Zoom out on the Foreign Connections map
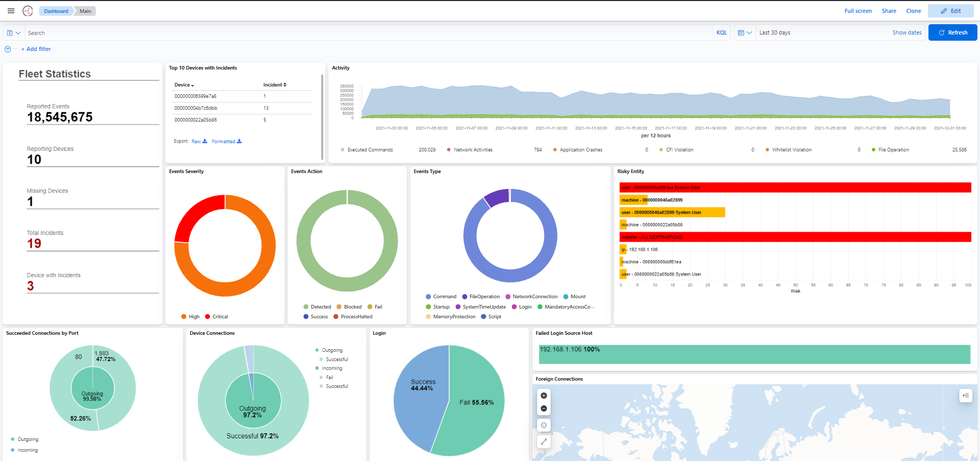 (x=544, y=408)
